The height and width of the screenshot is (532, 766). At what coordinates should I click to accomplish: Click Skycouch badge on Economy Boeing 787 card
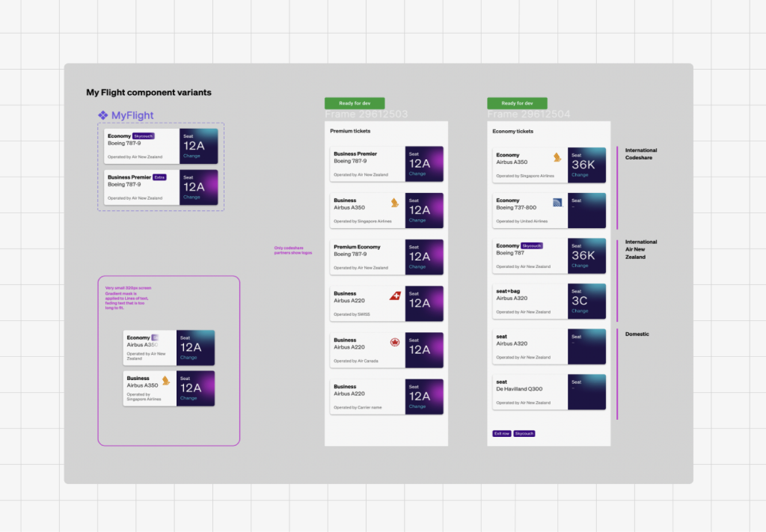(x=532, y=245)
